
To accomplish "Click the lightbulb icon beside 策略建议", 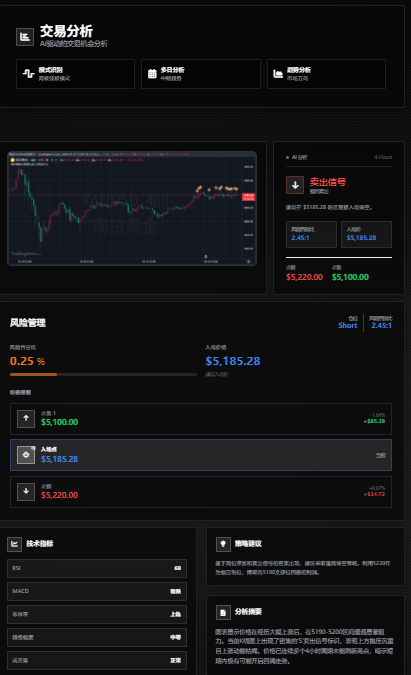I will click(223, 544).
